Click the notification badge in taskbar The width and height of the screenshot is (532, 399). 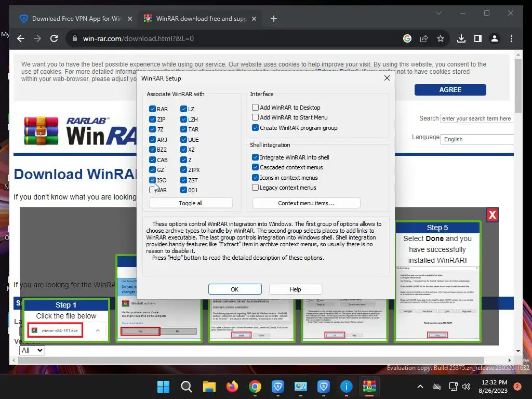coord(517,387)
